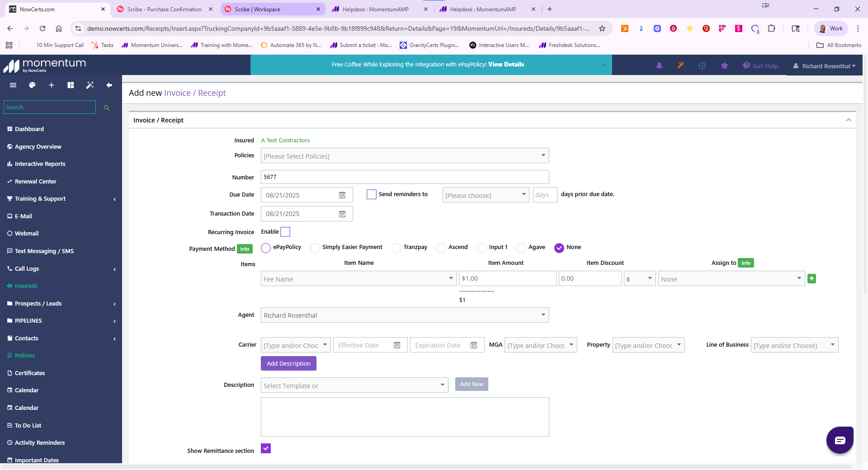This screenshot has width=868, height=470.
Task: Open the Carrier dropdown
Action: click(x=296, y=345)
